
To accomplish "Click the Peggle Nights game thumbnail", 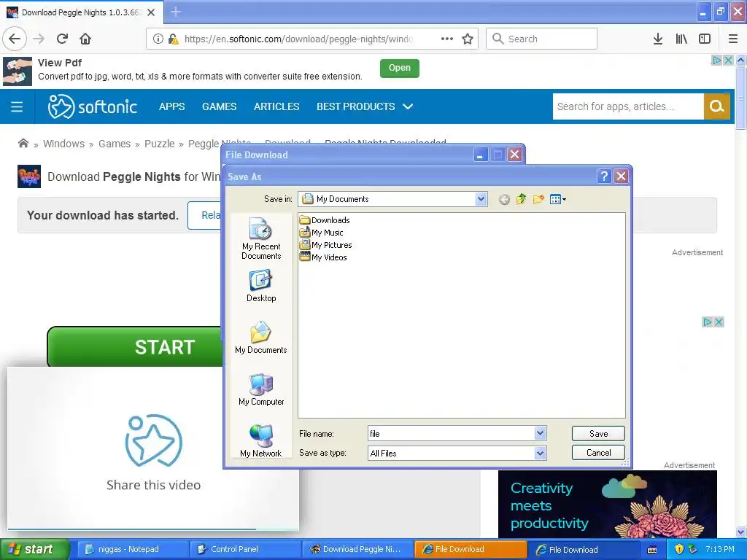I will point(29,176).
